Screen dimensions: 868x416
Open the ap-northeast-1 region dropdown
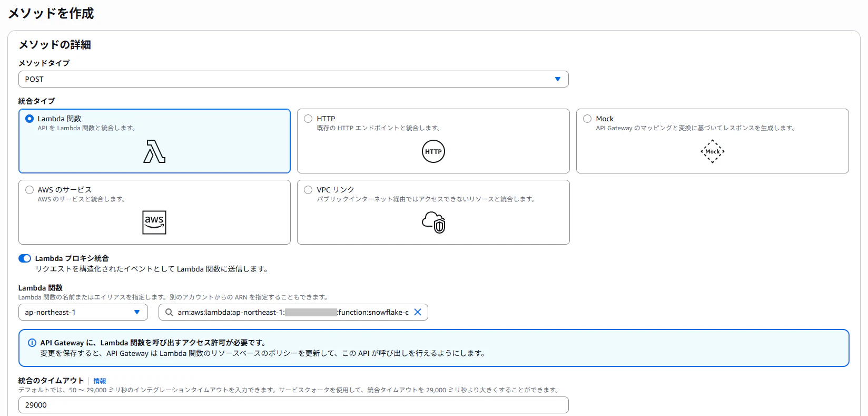83,312
